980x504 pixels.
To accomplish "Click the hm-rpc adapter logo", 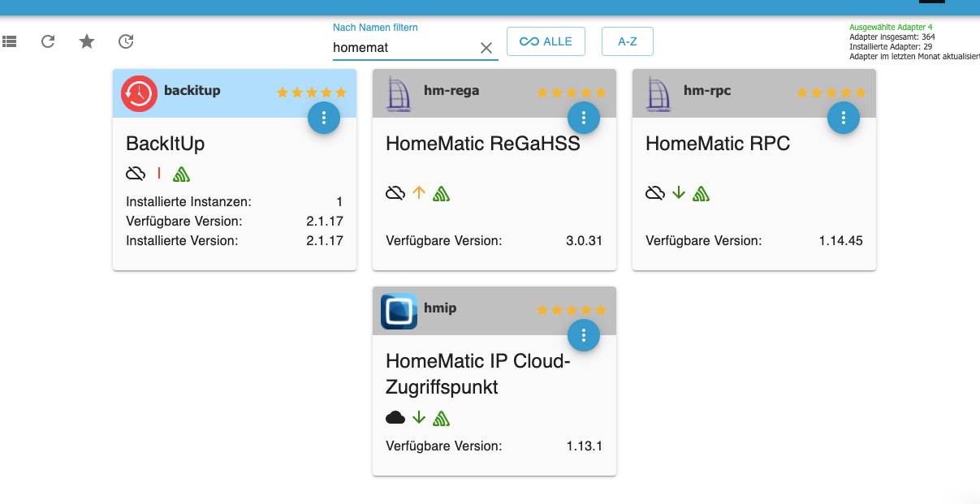I will (658, 93).
